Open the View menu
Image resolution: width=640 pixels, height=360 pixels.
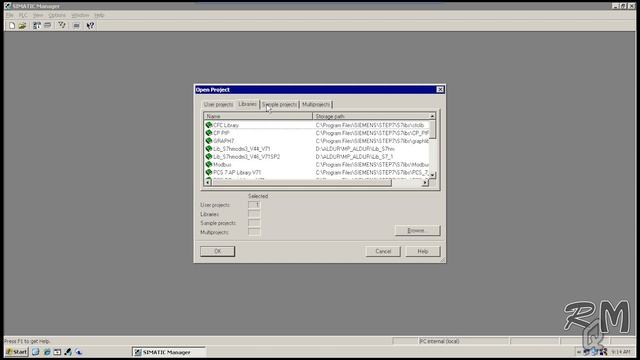click(x=38, y=15)
